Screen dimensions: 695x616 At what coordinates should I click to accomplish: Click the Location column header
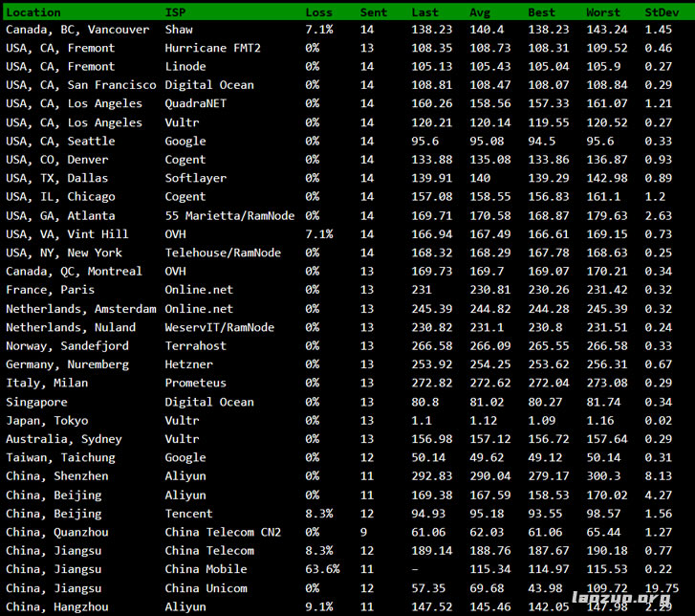(33, 12)
